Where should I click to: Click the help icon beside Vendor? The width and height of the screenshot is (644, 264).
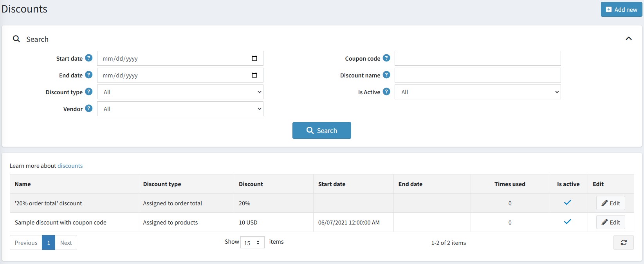click(x=89, y=108)
